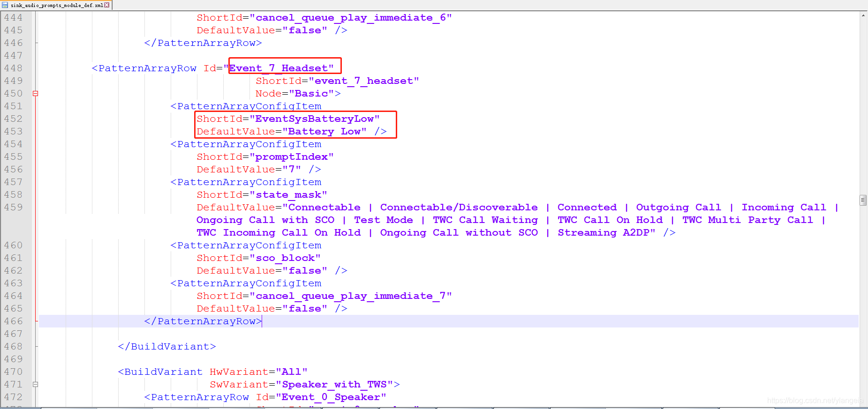The height and width of the screenshot is (409, 868).
Task: Click Id value Event_0_Speaker
Action: (x=331, y=397)
